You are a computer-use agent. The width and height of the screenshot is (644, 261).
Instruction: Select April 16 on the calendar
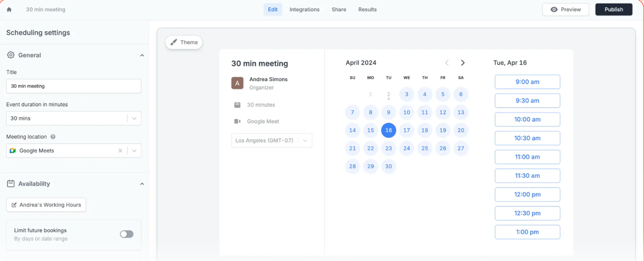pos(389,130)
